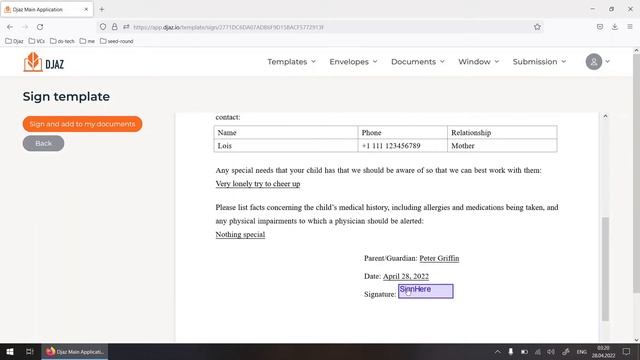The image size is (640, 360).
Task: Click document scroll up arrow
Action: (x=605, y=116)
